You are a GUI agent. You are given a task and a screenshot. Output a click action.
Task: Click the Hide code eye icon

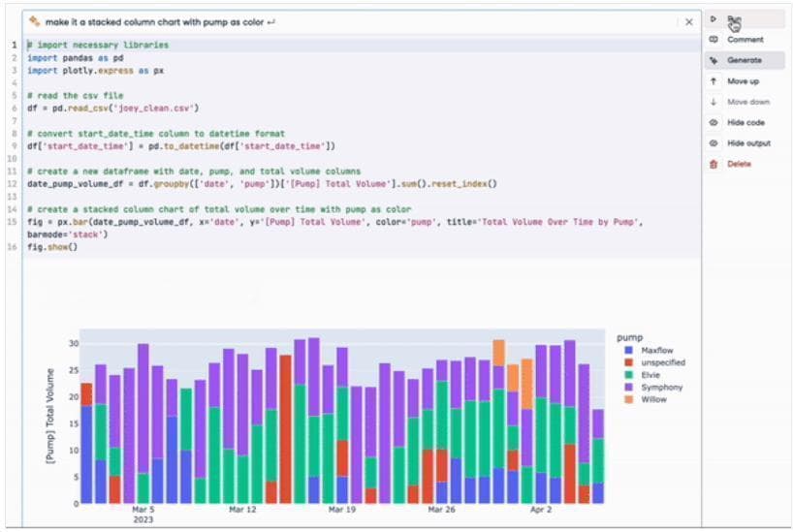pyautogui.click(x=714, y=122)
